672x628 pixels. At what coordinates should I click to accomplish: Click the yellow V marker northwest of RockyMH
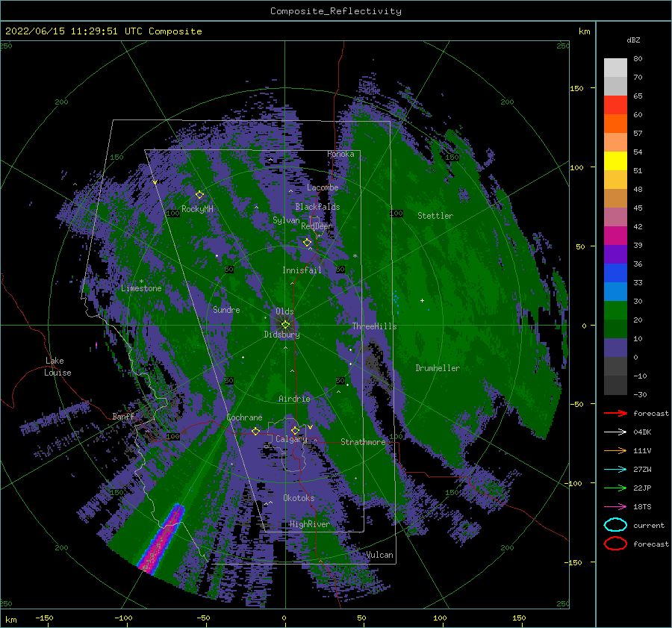pos(155,183)
